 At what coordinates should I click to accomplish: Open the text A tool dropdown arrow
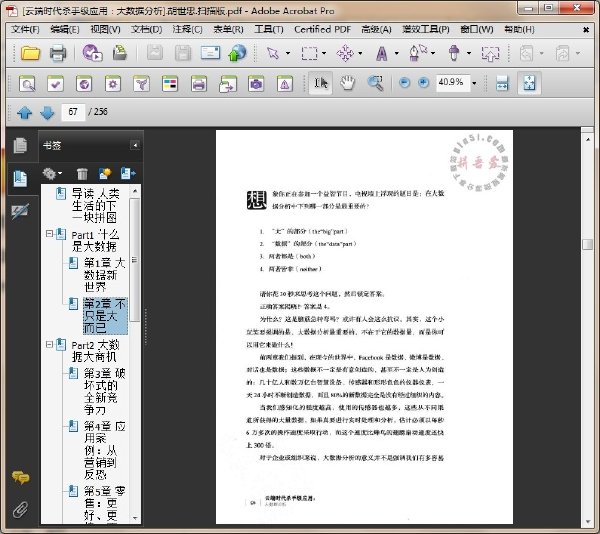pos(396,53)
